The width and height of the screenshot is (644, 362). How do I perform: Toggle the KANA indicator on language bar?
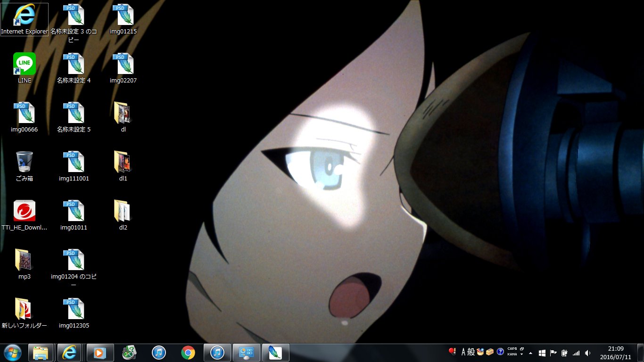pos(512,354)
